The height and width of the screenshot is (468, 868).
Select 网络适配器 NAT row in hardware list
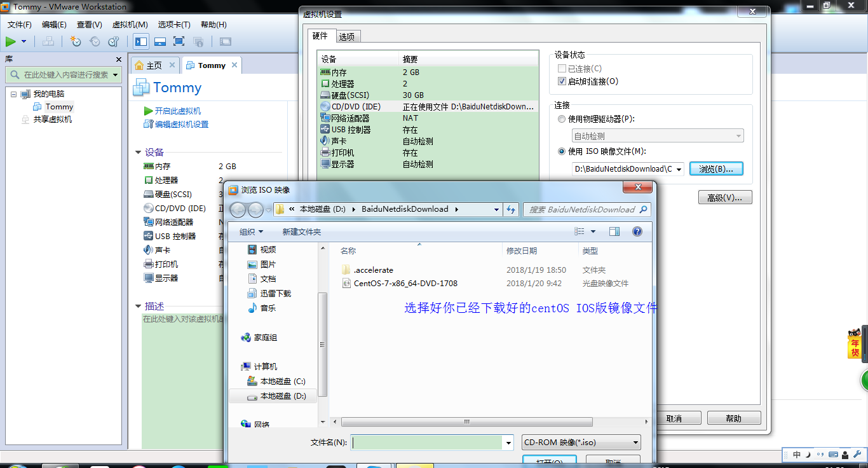click(x=428, y=118)
